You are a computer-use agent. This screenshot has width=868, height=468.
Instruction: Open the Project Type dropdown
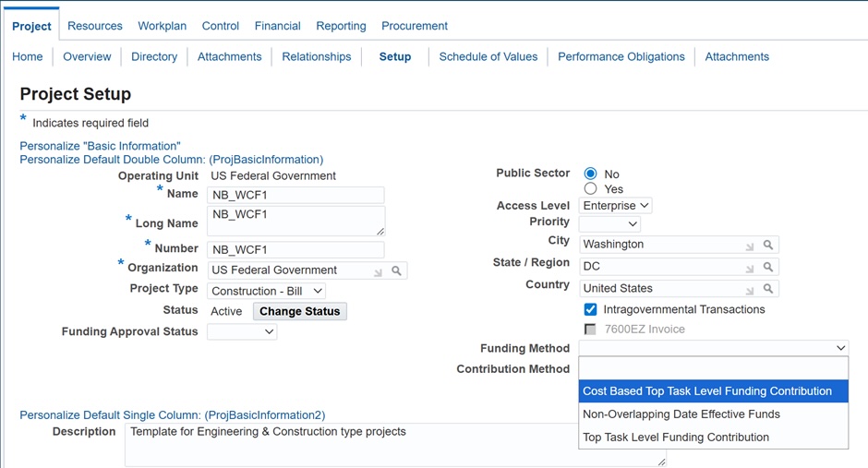(267, 291)
